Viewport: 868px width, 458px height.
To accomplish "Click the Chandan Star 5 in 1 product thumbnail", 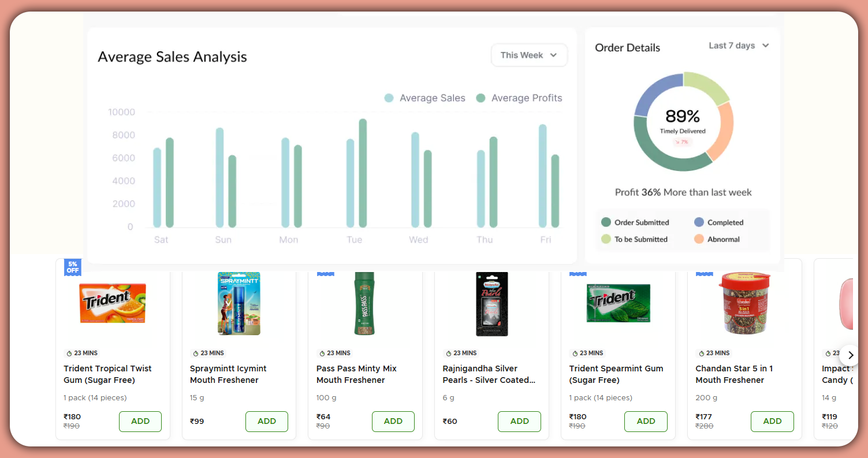I will coord(743,303).
